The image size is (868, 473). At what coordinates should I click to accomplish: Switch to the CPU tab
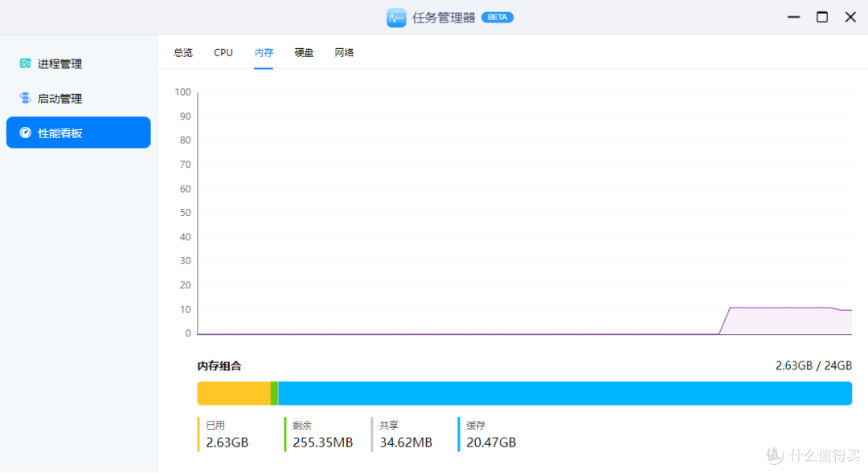(223, 52)
